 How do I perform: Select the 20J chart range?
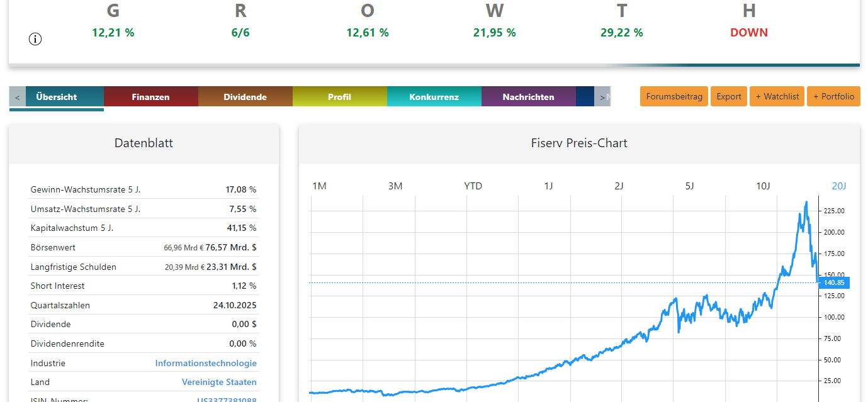pyautogui.click(x=839, y=186)
